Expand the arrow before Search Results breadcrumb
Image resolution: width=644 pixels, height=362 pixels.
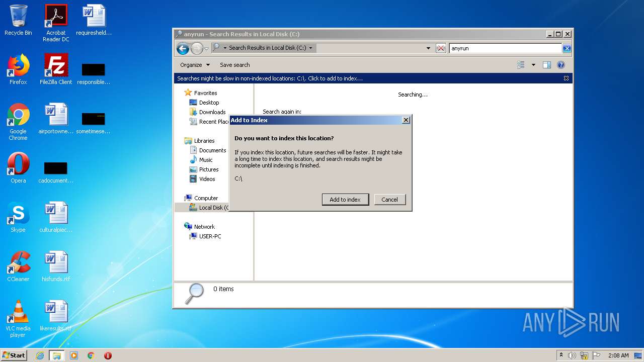click(x=225, y=48)
